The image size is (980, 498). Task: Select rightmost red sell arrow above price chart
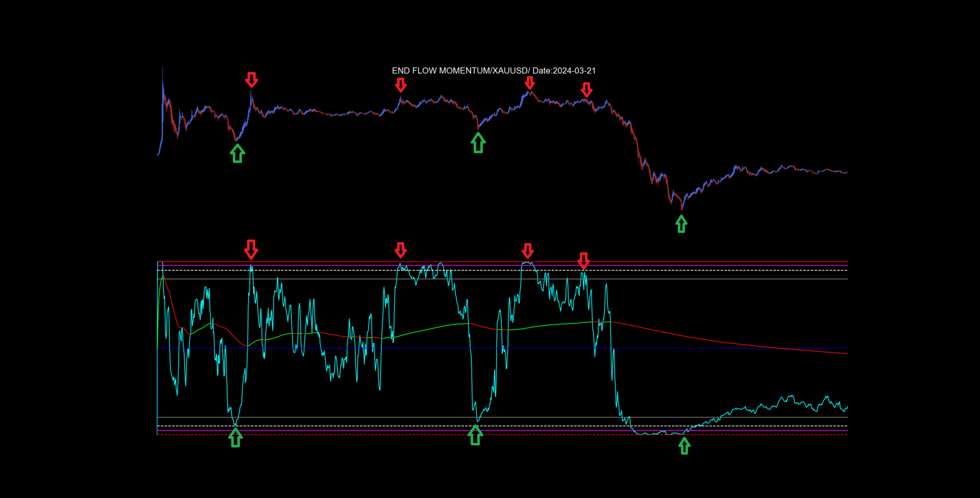(x=586, y=90)
